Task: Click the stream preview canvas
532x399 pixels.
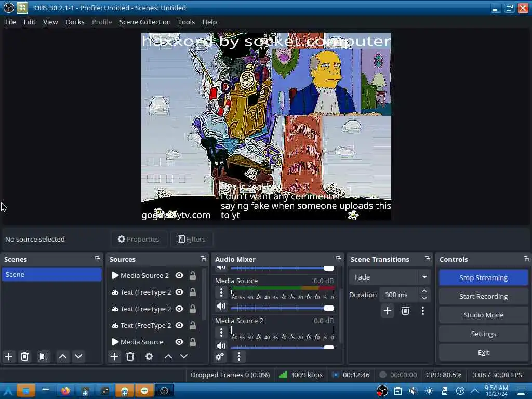Action: click(x=266, y=126)
